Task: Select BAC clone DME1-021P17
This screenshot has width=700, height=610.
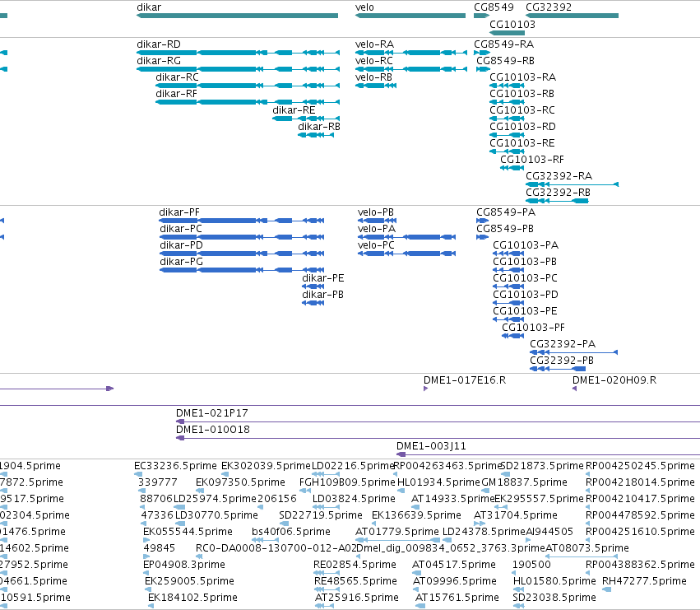Action: click(x=212, y=413)
